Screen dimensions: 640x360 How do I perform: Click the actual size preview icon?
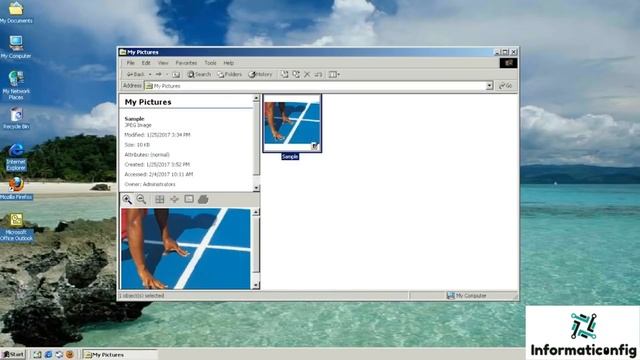[160, 199]
